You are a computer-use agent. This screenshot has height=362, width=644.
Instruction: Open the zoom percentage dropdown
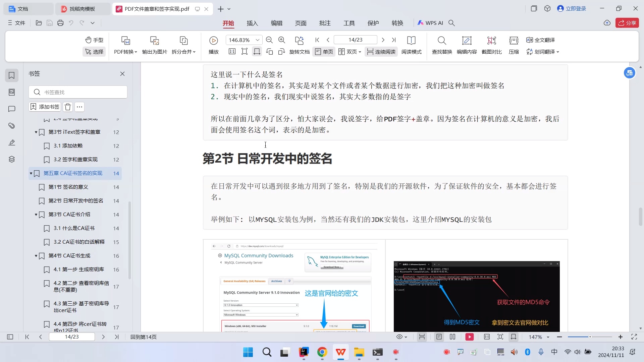(x=258, y=40)
